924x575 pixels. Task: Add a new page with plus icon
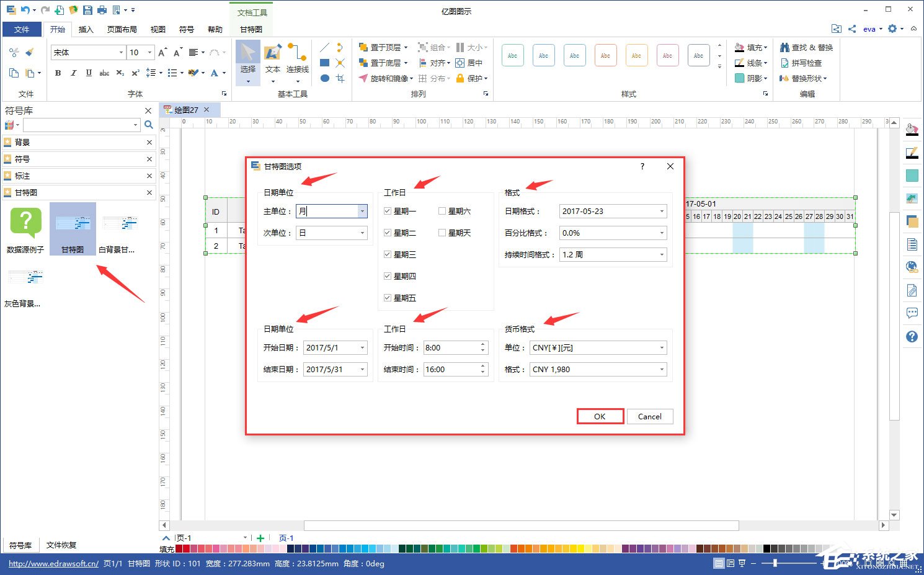tap(260, 538)
